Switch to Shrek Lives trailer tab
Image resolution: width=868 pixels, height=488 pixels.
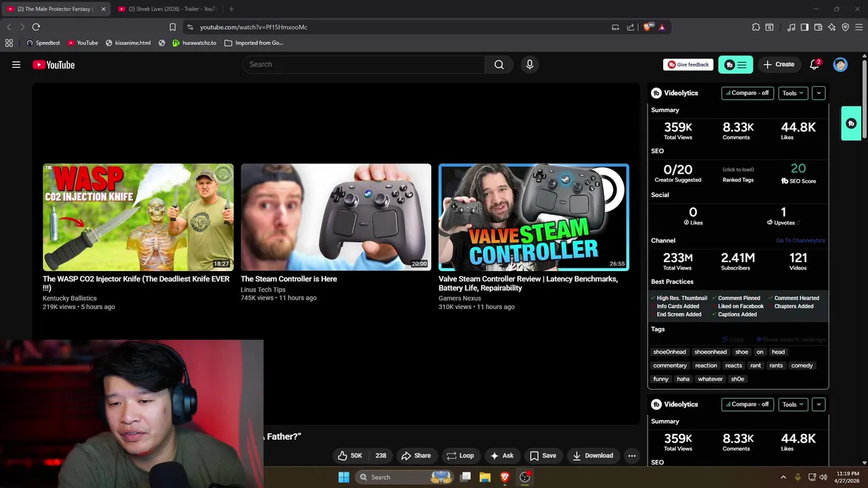[167, 9]
